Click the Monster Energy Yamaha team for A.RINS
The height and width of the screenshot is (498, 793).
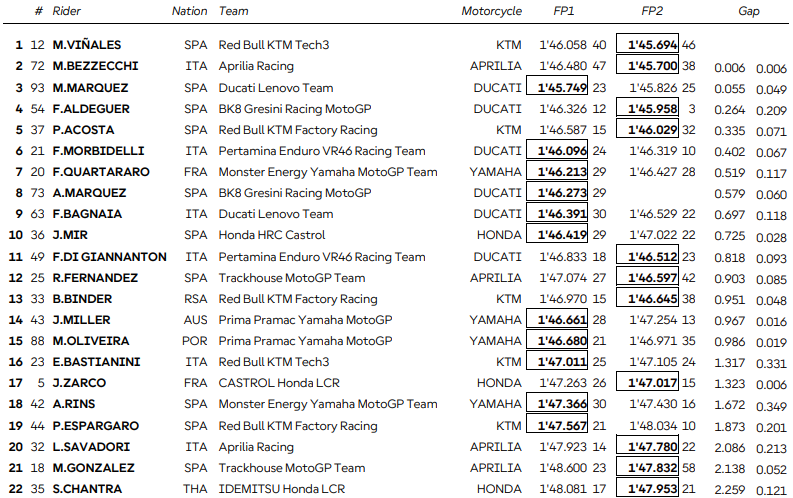(327, 404)
